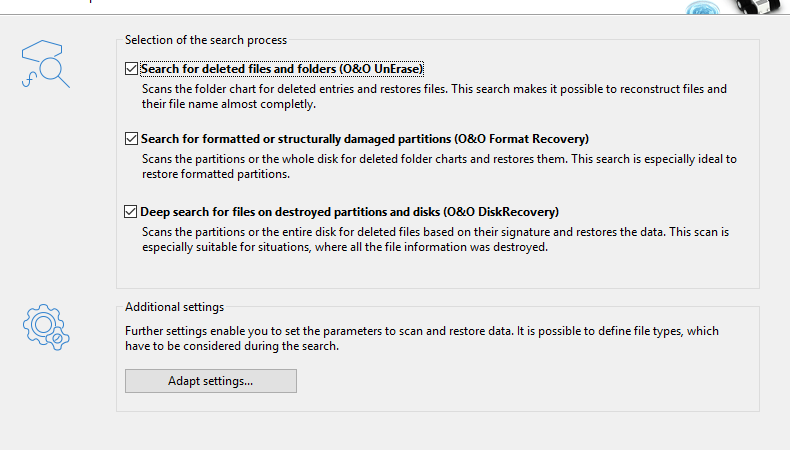The height and width of the screenshot is (450, 790).
Task: Click the 'Scans the folder chart' description text
Action: 434,96
